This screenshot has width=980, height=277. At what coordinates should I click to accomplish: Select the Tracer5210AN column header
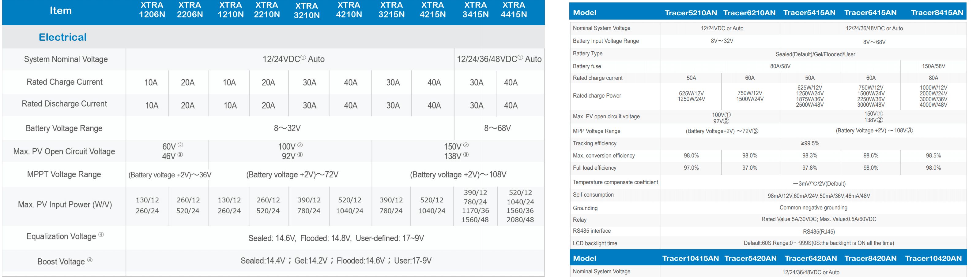coord(691,13)
